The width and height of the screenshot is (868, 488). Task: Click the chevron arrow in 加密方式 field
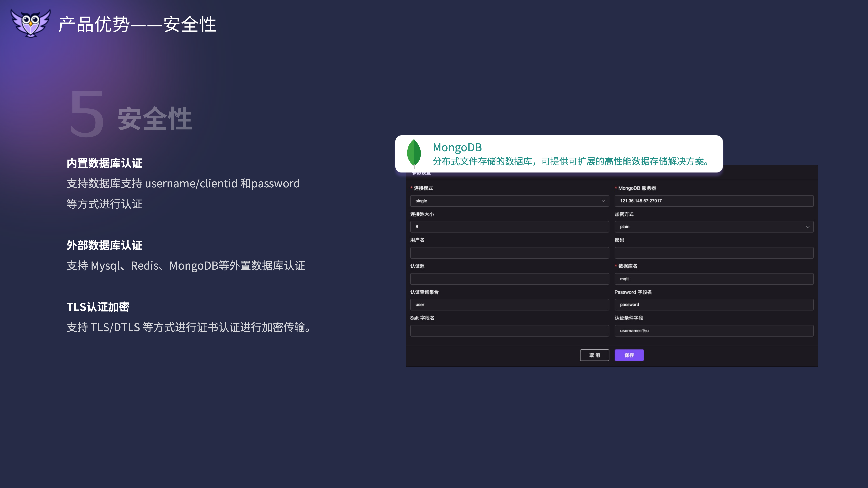pyautogui.click(x=808, y=227)
